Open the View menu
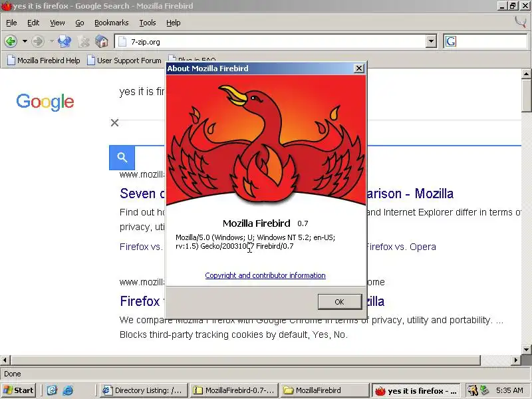Viewport: 532px width, 399px height. (57, 23)
